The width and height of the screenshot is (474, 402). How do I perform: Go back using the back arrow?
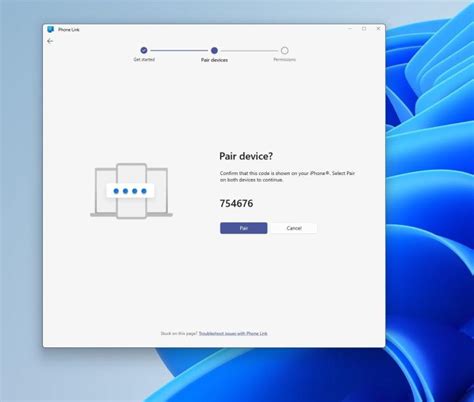pos(50,41)
